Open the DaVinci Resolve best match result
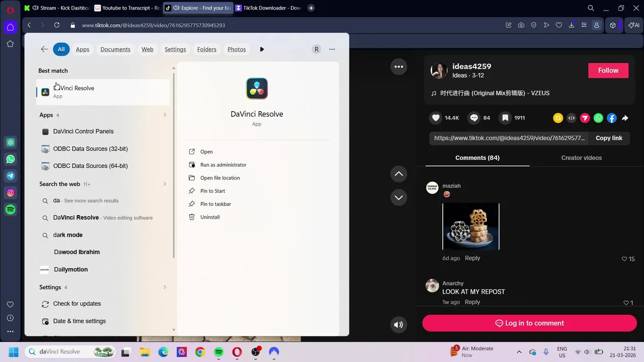Screen dimensions: 644x362 (103, 92)
